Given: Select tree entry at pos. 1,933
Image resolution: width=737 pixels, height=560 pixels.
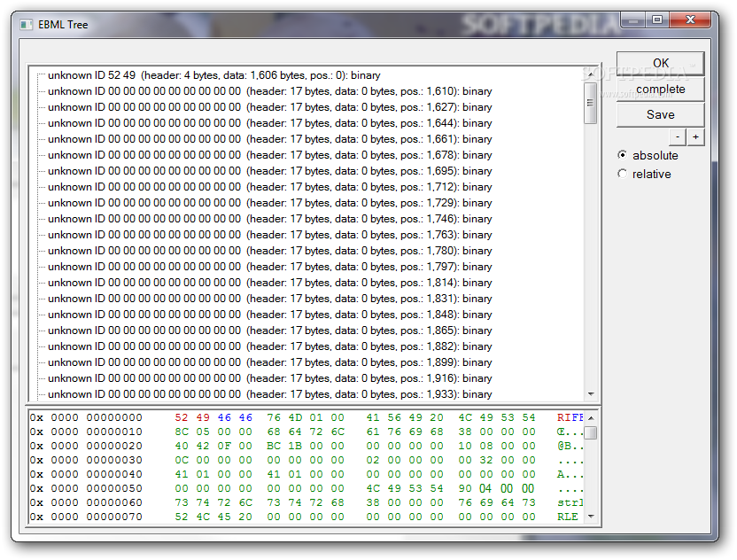Looking at the screenshot, I should pos(270,394).
